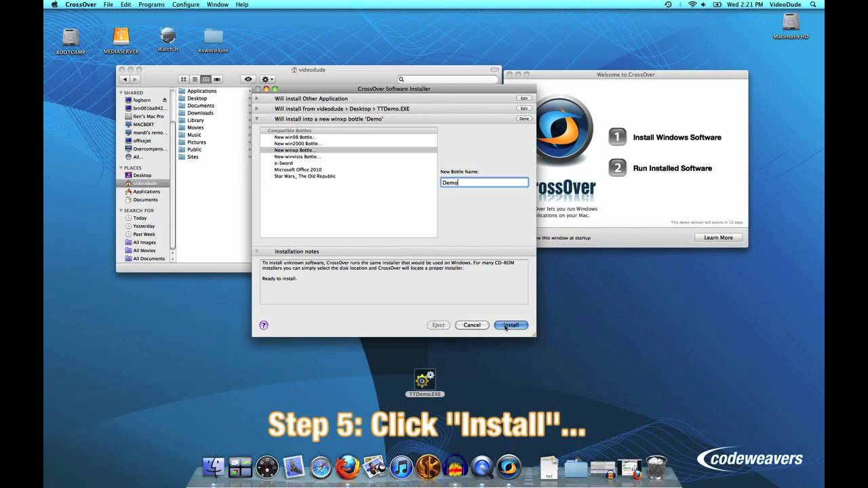The image size is (868, 488).
Task: Click Run Installed Software in Welcome window
Action: tap(660, 168)
